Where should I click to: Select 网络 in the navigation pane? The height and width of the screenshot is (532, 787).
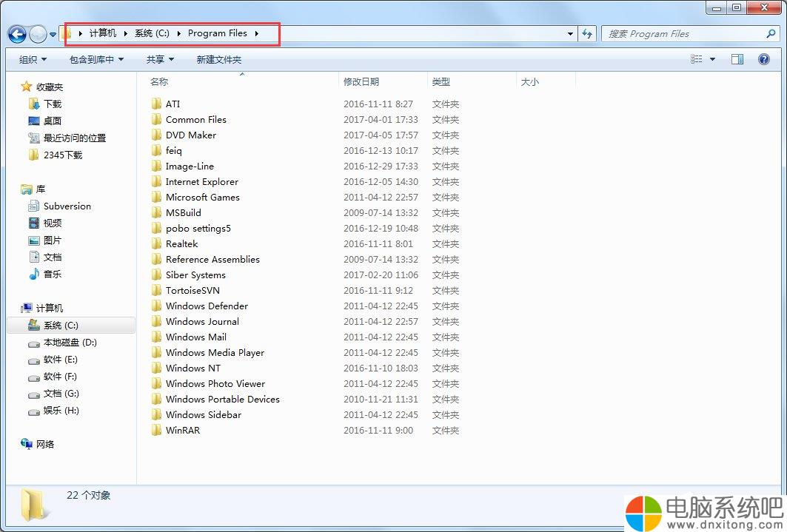[44, 444]
